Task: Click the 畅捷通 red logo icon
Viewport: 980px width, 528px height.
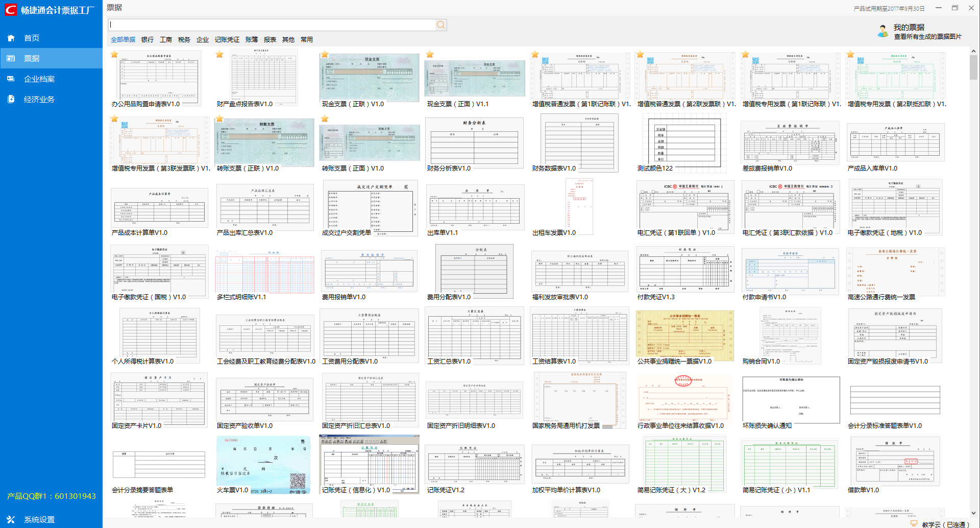Action: pos(11,10)
